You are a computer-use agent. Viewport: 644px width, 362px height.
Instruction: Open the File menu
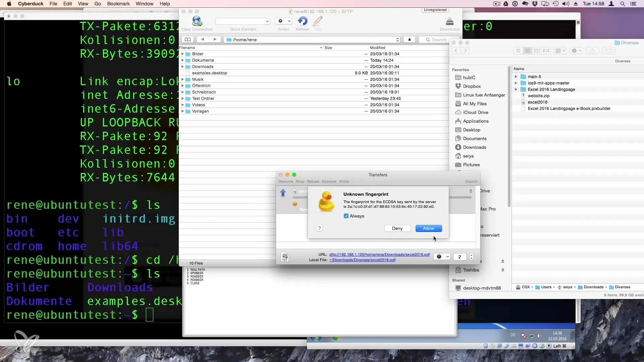[x=53, y=4]
